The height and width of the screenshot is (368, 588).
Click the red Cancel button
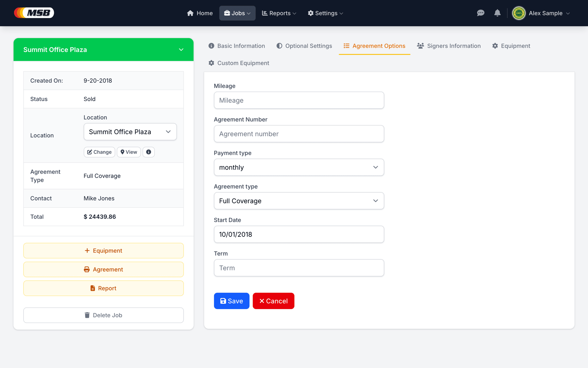[273, 301]
